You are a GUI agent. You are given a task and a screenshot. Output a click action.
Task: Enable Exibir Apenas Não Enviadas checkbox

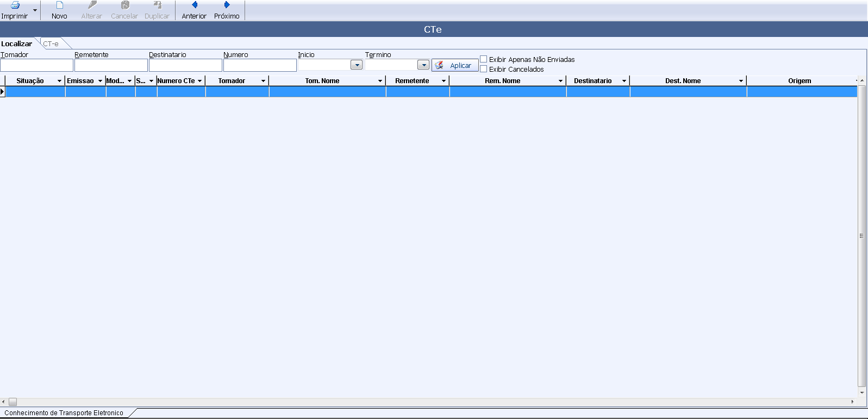click(x=484, y=59)
